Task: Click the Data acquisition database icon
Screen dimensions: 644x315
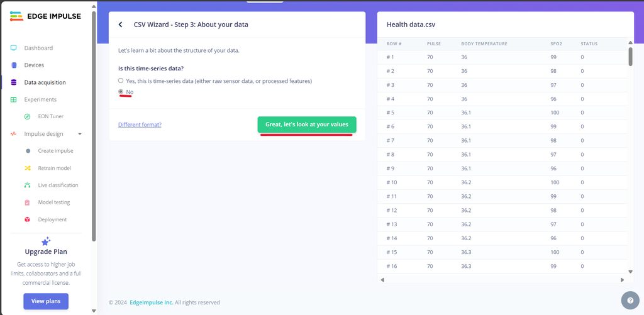Action: pos(14,82)
